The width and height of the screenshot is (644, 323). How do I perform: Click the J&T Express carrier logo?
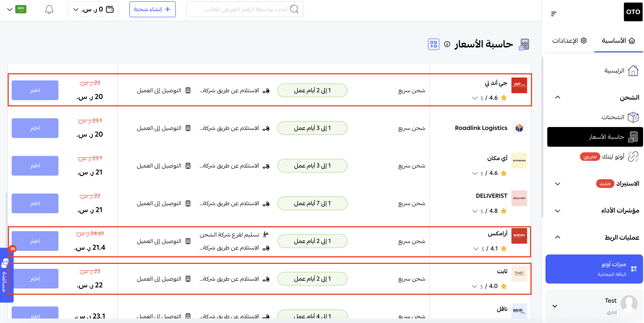coord(519,85)
